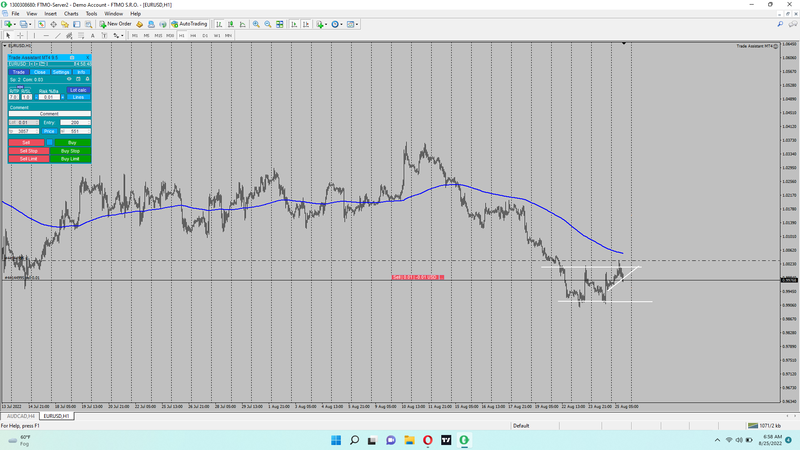Image resolution: width=800 pixels, height=450 pixels.
Task: Open the indicators list dropdown
Action: pyautogui.click(x=321, y=24)
